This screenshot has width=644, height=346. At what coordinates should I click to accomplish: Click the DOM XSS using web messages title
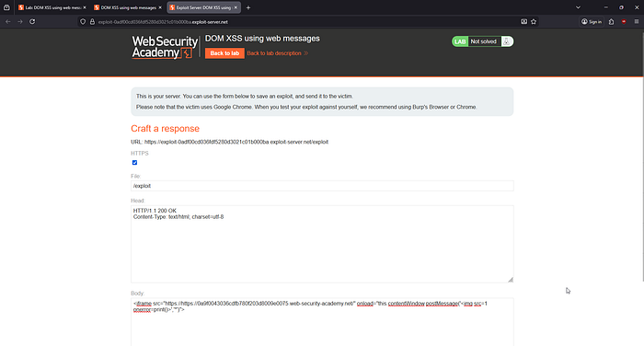tap(262, 39)
